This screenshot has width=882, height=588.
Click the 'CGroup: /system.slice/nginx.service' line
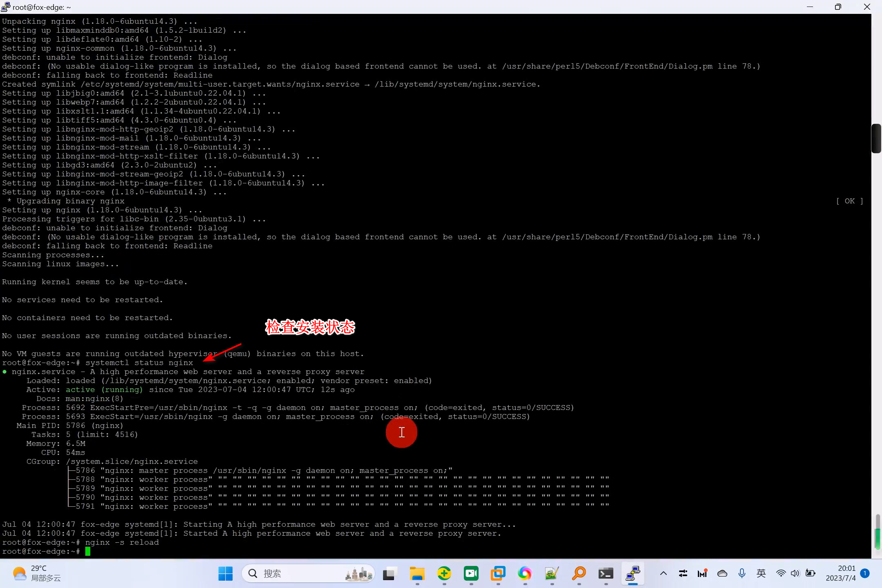tap(112, 461)
